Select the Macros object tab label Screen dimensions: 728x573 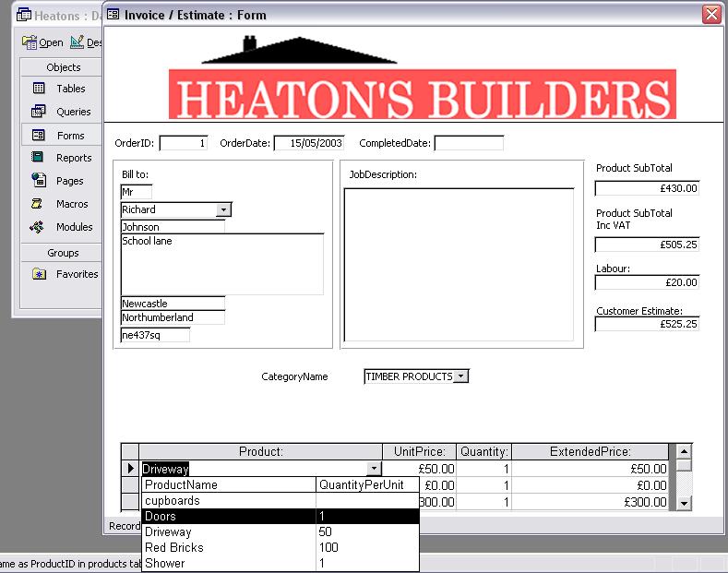[72, 204]
